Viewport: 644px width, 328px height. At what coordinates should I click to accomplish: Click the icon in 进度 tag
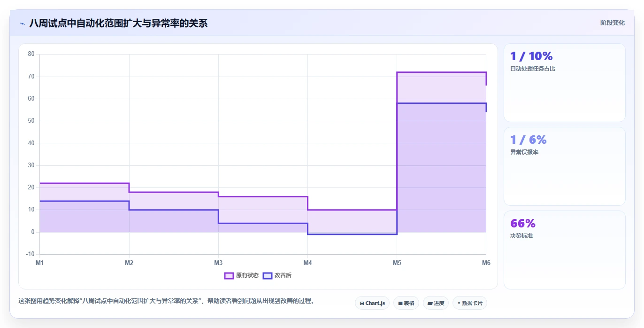(430, 304)
